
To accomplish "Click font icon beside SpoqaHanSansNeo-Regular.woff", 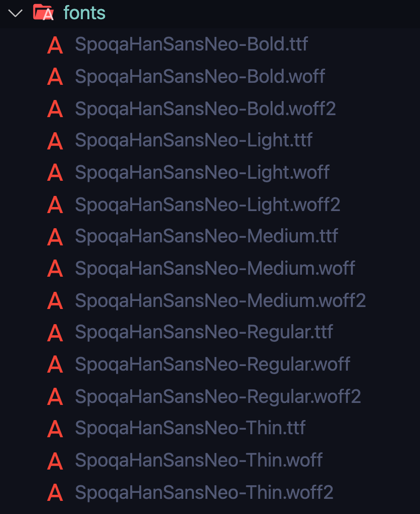I will pyautogui.click(x=55, y=365).
